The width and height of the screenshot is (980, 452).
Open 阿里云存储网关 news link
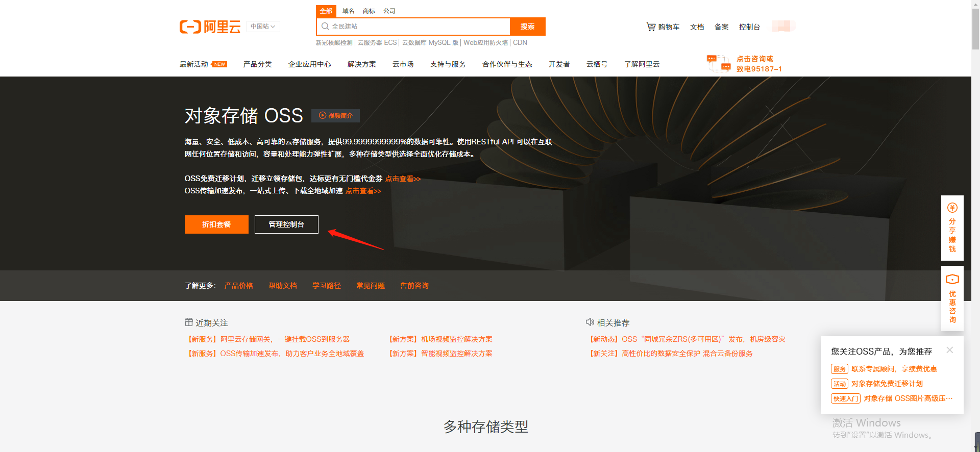point(268,339)
